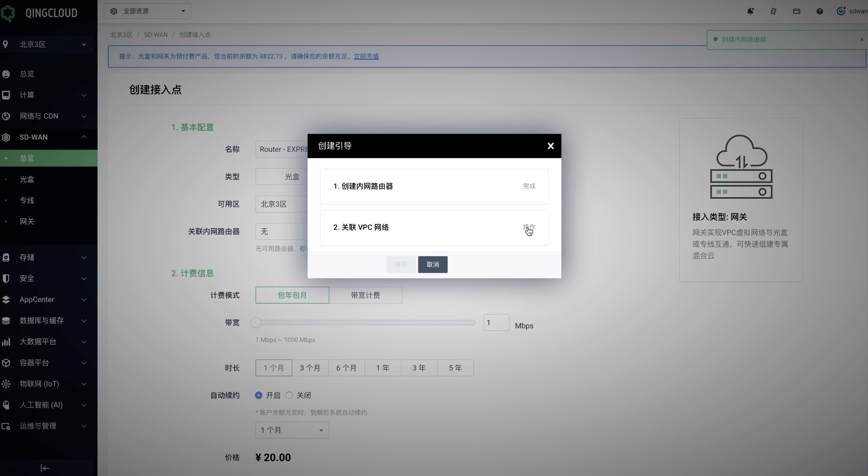Select 1 年 duration option
The width and height of the screenshot is (868, 476).
pyautogui.click(x=383, y=368)
